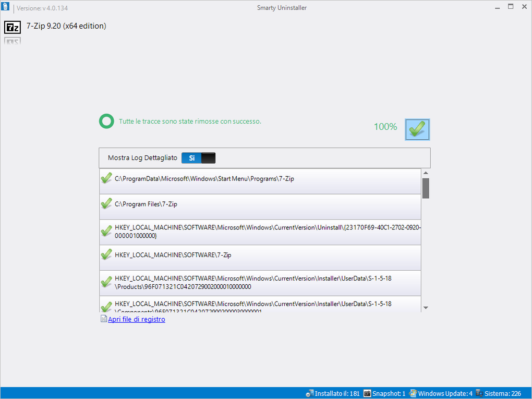Click the scroll down arrow of the log list

click(425, 308)
